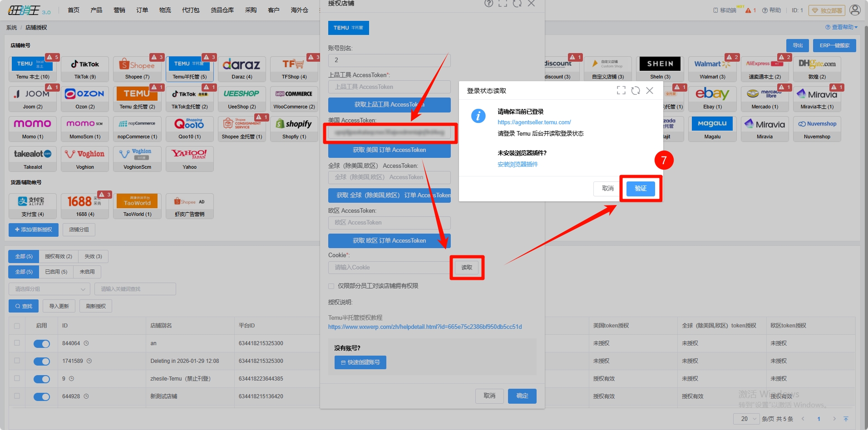Click refresh icon in login status dialog
This screenshot has width=868, height=430.
click(636, 91)
